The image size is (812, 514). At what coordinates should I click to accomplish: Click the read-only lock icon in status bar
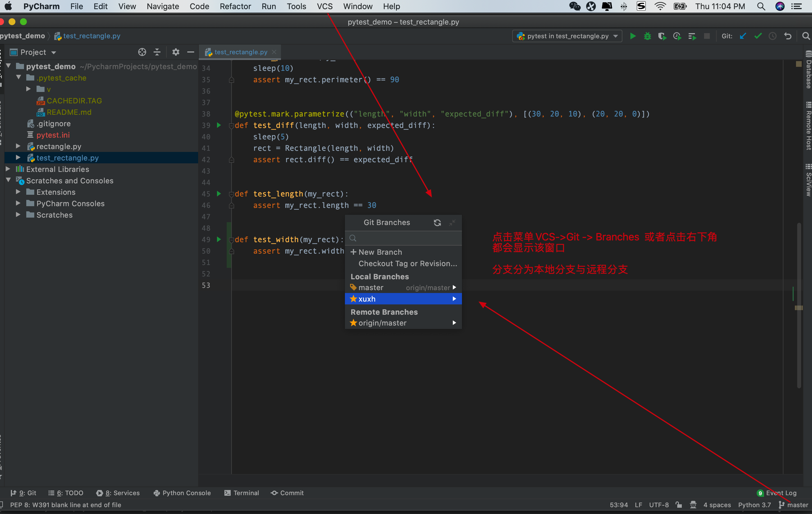pyautogui.click(x=679, y=505)
